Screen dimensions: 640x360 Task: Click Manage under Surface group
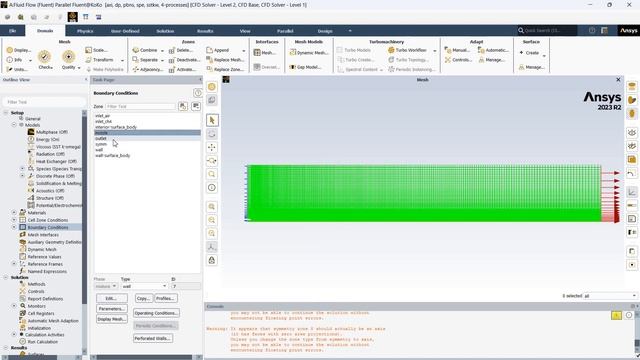click(x=531, y=67)
